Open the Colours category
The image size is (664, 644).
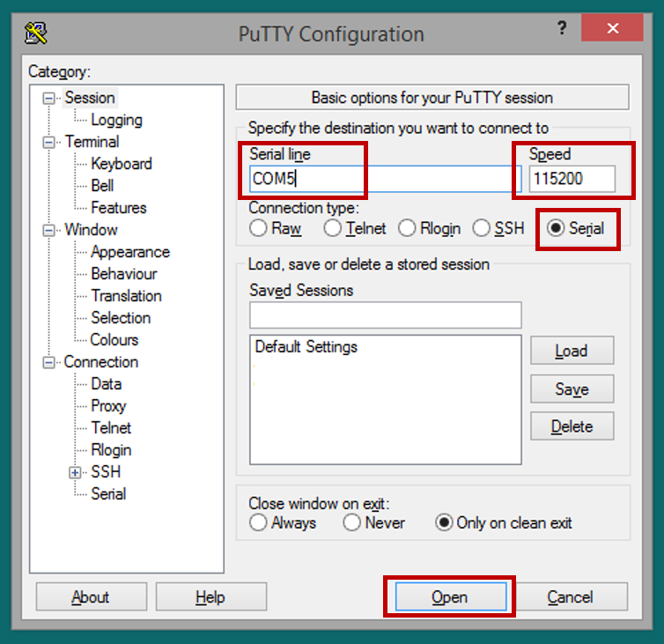114,340
